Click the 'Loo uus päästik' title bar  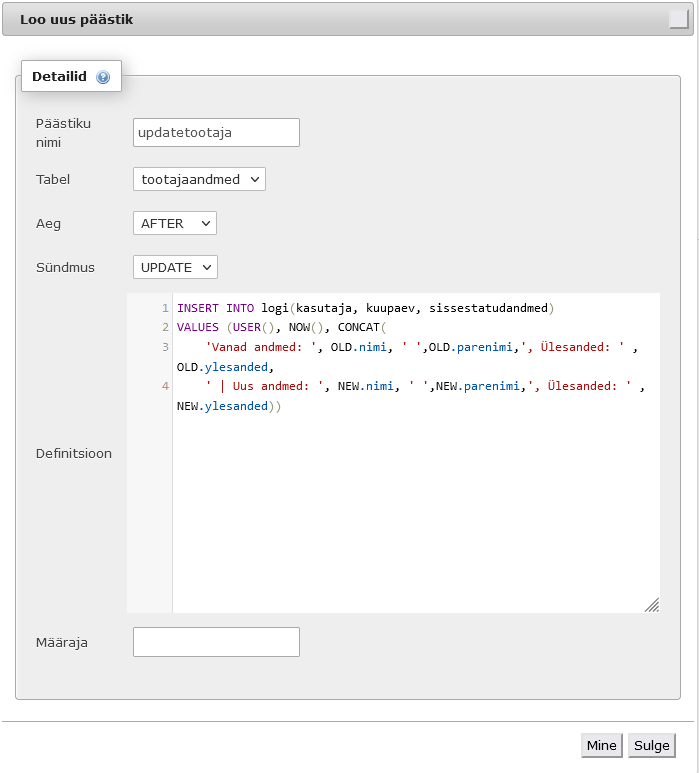(x=300, y=19)
